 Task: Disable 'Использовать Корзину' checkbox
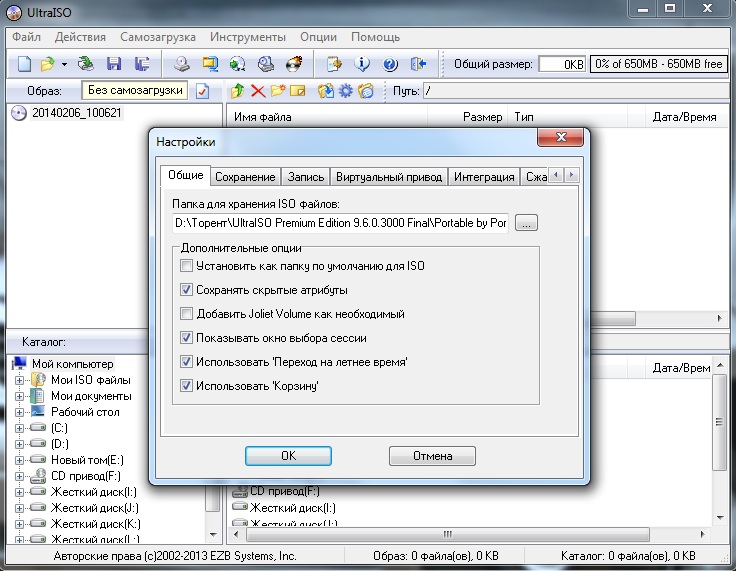pyautogui.click(x=186, y=386)
